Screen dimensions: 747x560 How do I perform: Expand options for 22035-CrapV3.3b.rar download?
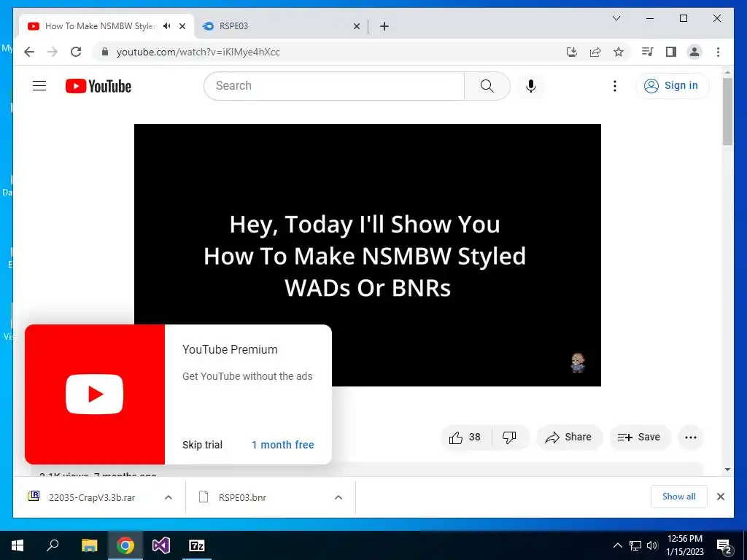pos(169,497)
